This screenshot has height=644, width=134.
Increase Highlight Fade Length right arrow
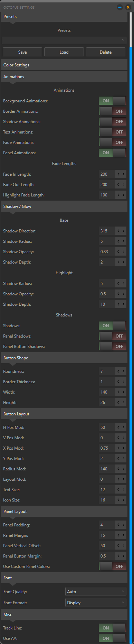124,195
